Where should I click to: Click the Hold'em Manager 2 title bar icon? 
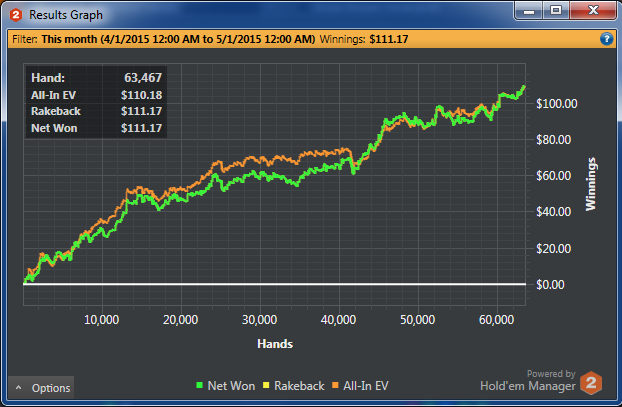[x=16, y=15]
